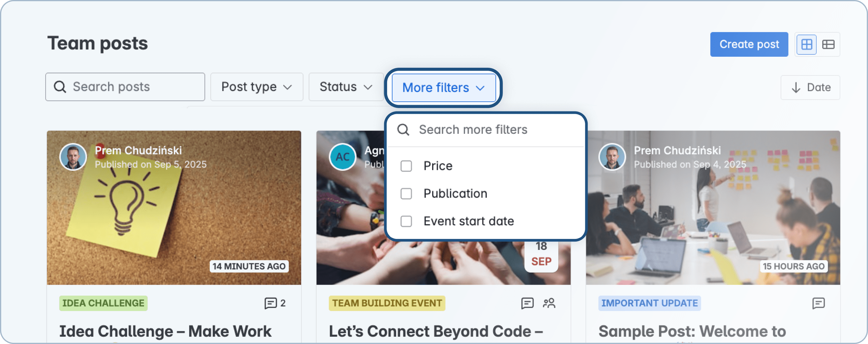Click Prem Chudziński's profile avatar

(x=73, y=157)
